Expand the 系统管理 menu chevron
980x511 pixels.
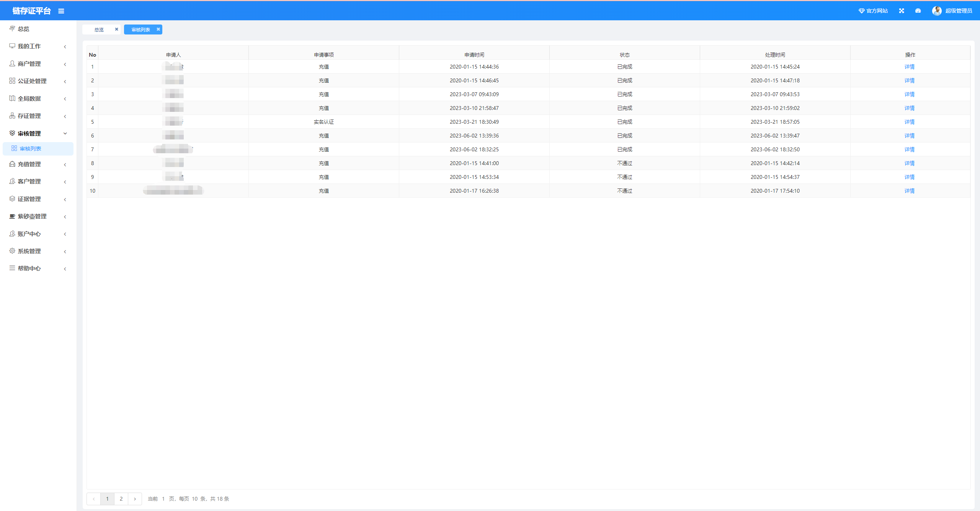click(65, 252)
